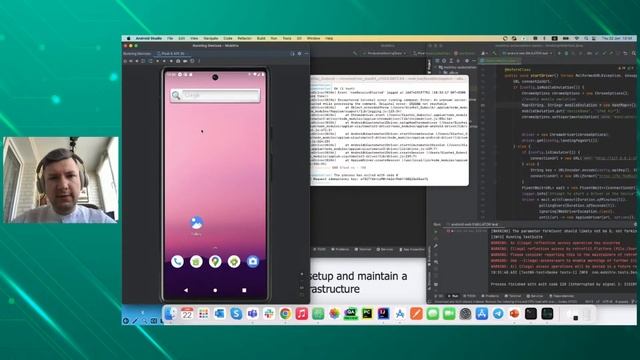Open the File menu in the menu bar
The height and width of the screenshot is (360, 640).
point(170,38)
